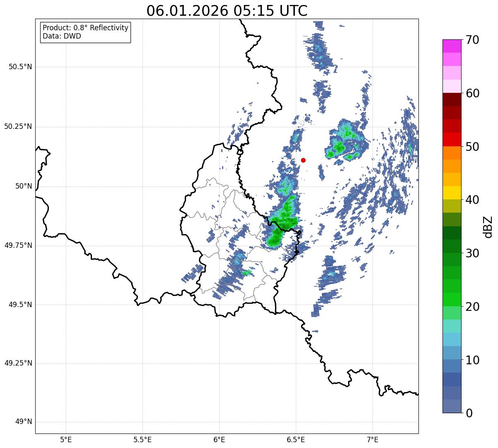498x448 pixels.
Task: Click the 7°E longitude label
Action: pyautogui.click(x=372, y=440)
